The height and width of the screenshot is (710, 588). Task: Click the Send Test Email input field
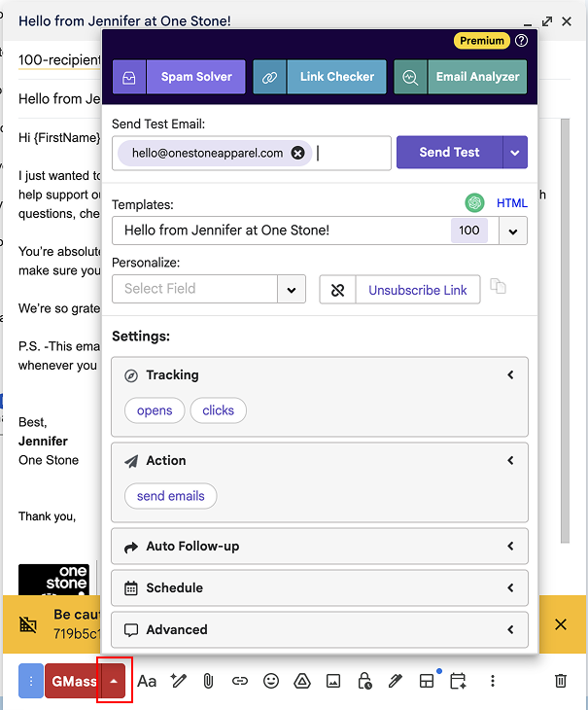tap(252, 153)
